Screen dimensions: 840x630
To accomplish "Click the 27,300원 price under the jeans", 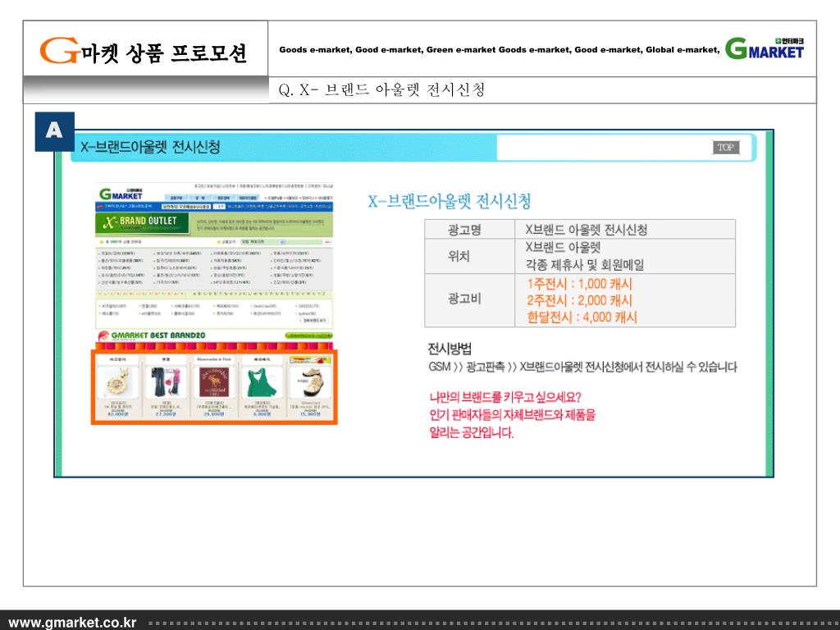I will point(166,414).
